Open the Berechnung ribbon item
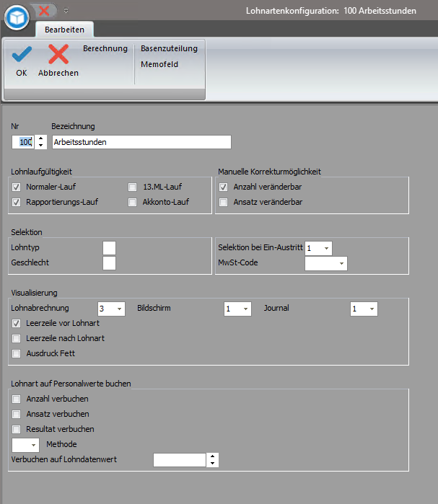This screenshot has height=504, width=438. (x=105, y=48)
